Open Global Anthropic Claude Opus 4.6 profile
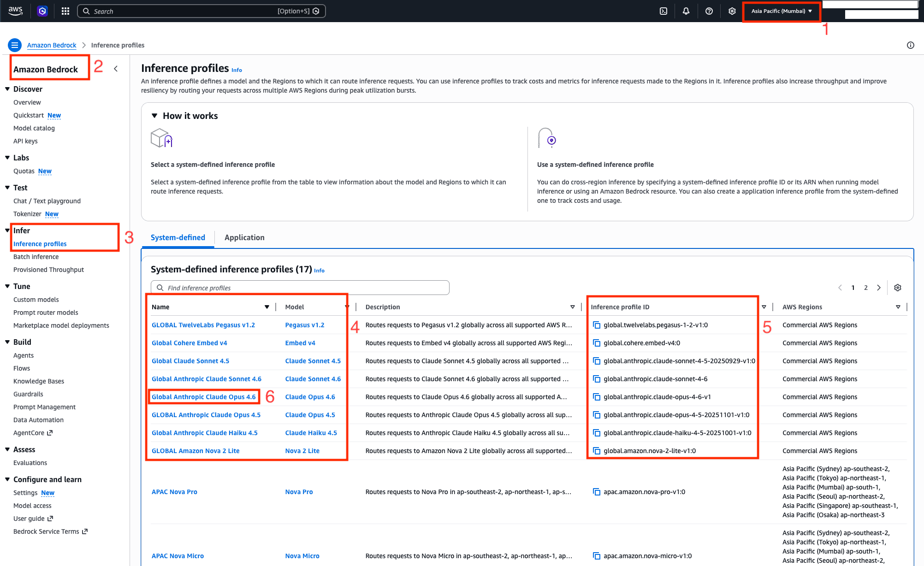This screenshot has width=924, height=566. (203, 397)
